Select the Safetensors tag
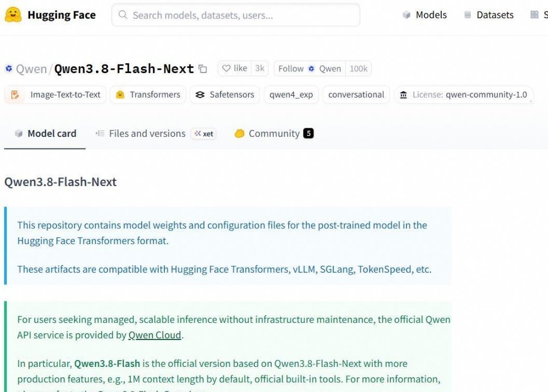548x392 pixels. tap(225, 95)
